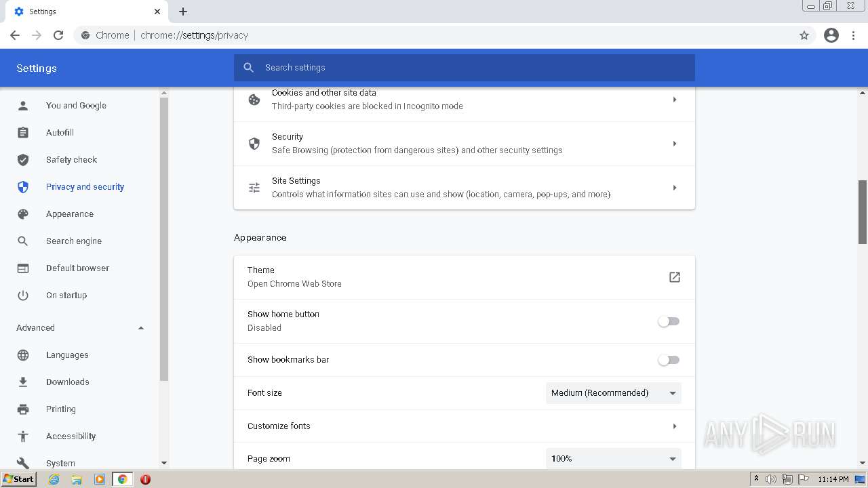Click the taskbar clock showing 11:14 PM
This screenshot has width=868, height=488.
(x=833, y=479)
